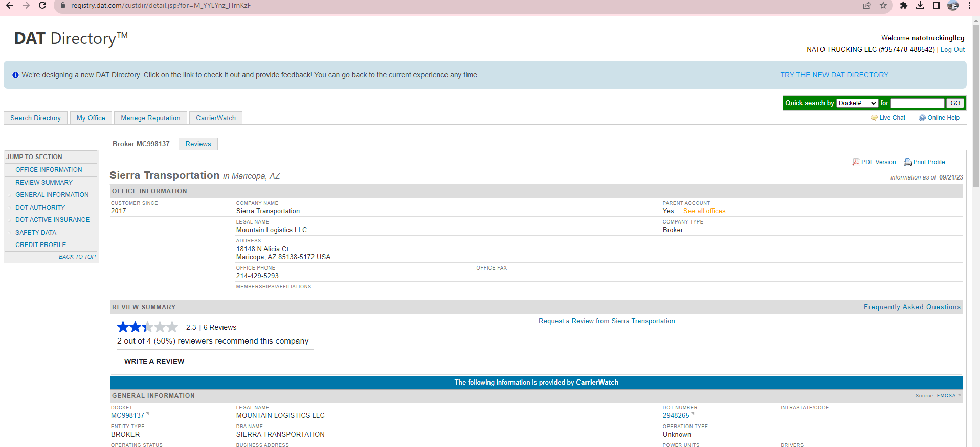
Task: Reload the page with refresh icon
Action: click(x=42, y=6)
